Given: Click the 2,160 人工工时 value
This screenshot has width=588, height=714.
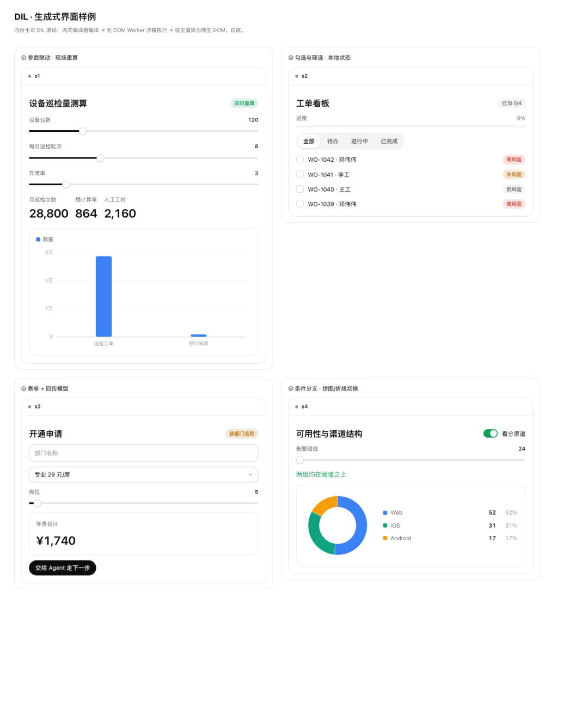Looking at the screenshot, I should [x=120, y=213].
